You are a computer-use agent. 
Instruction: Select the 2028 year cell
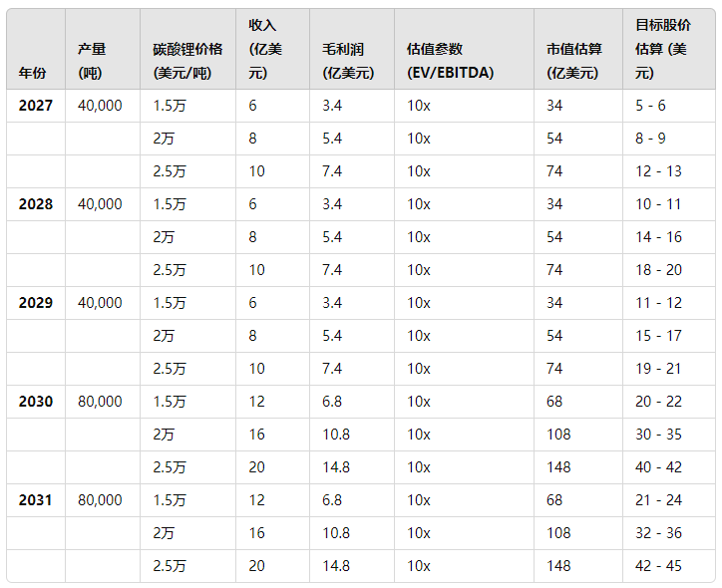click(x=36, y=204)
